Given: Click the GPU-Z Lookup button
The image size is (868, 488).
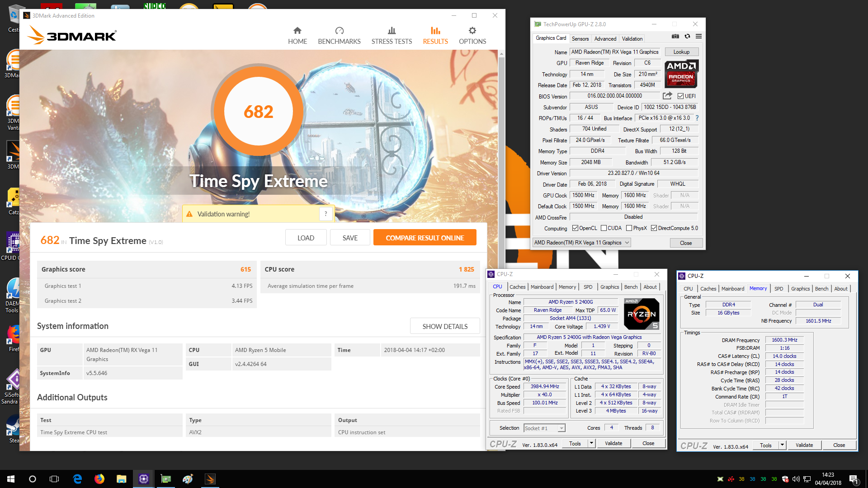Looking at the screenshot, I should point(681,52).
